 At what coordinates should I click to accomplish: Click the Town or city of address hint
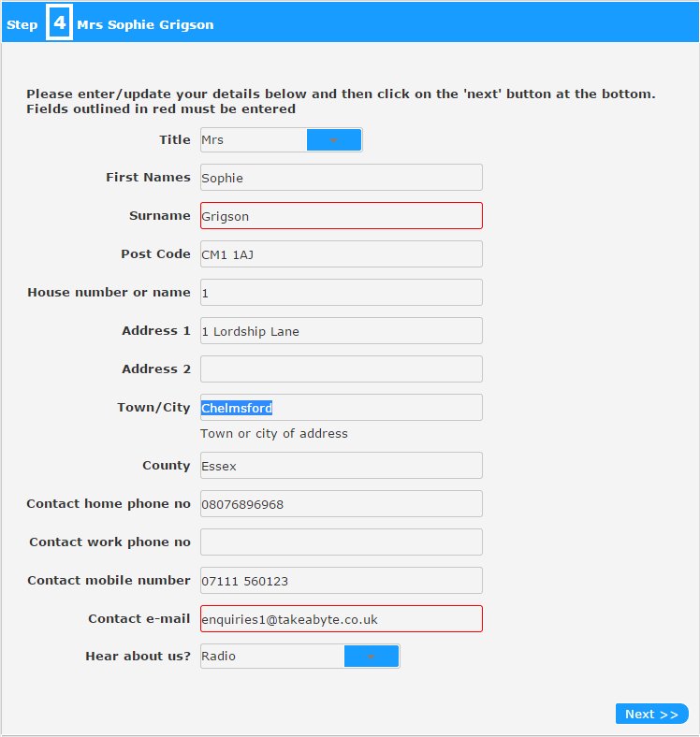coord(274,433)
